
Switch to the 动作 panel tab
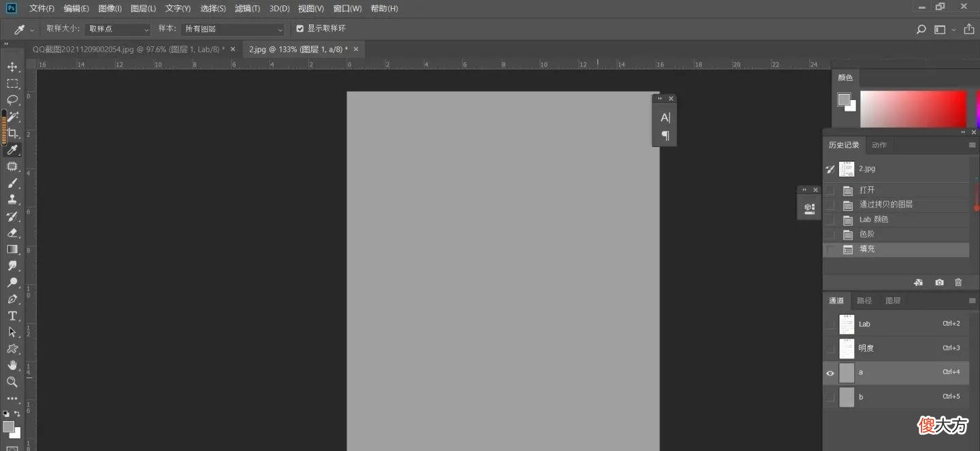point(879,145)
